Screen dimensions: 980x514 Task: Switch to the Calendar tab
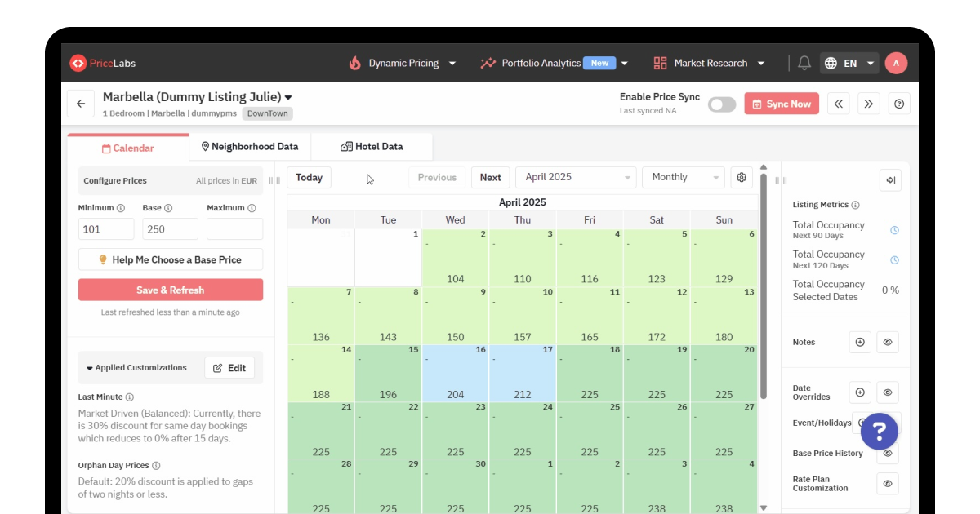128,148
